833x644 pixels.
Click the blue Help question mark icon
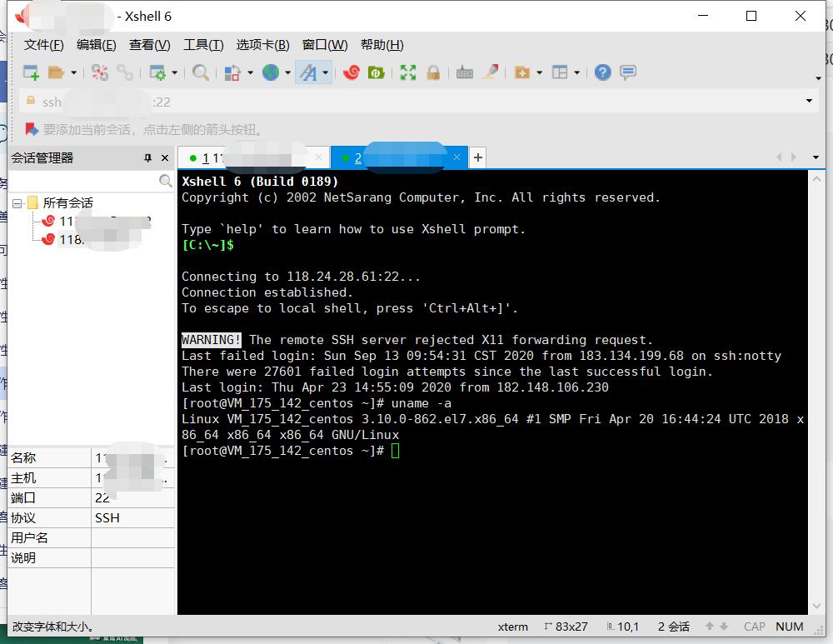pyautogui.click(x=602, y=72)
